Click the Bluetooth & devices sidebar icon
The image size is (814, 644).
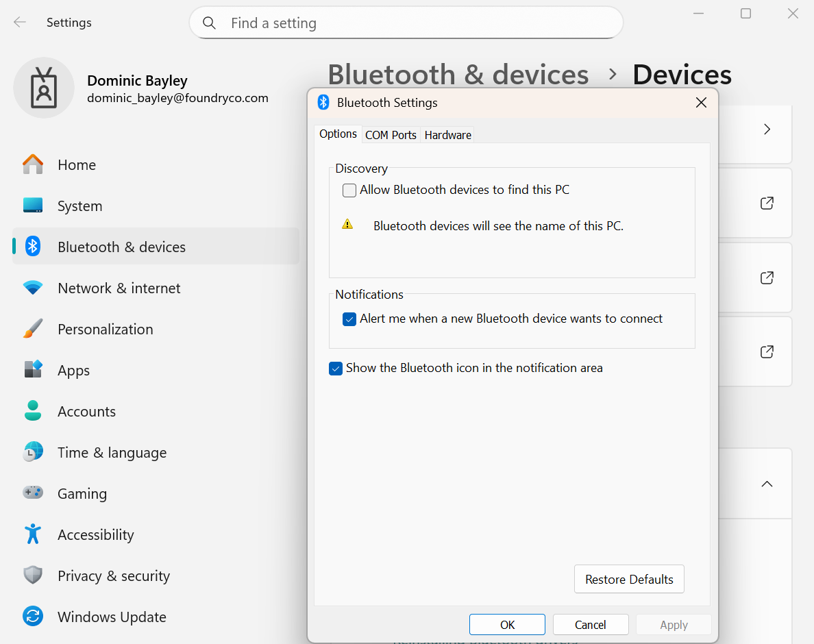point(32,246)
